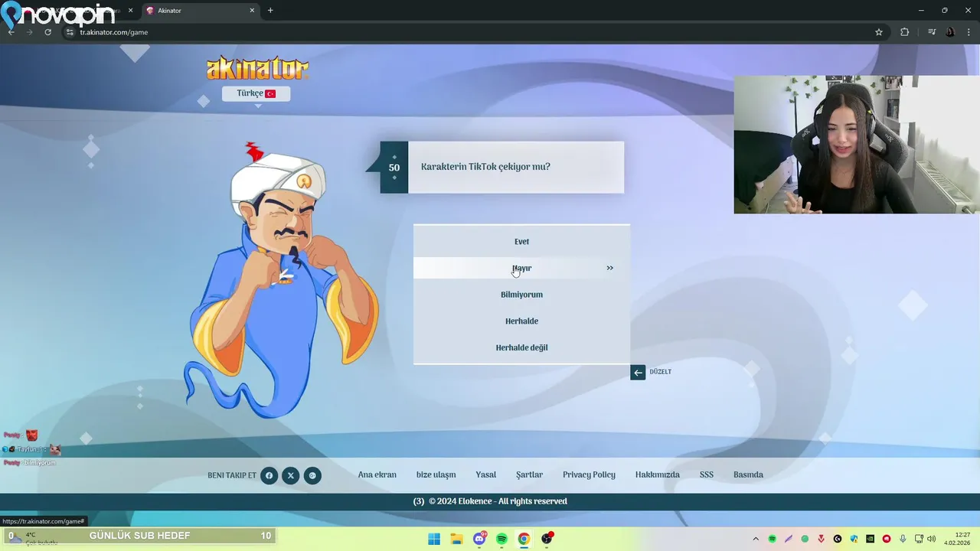Go back in browser history
This screenshot has height=551, width=980.
11,32
